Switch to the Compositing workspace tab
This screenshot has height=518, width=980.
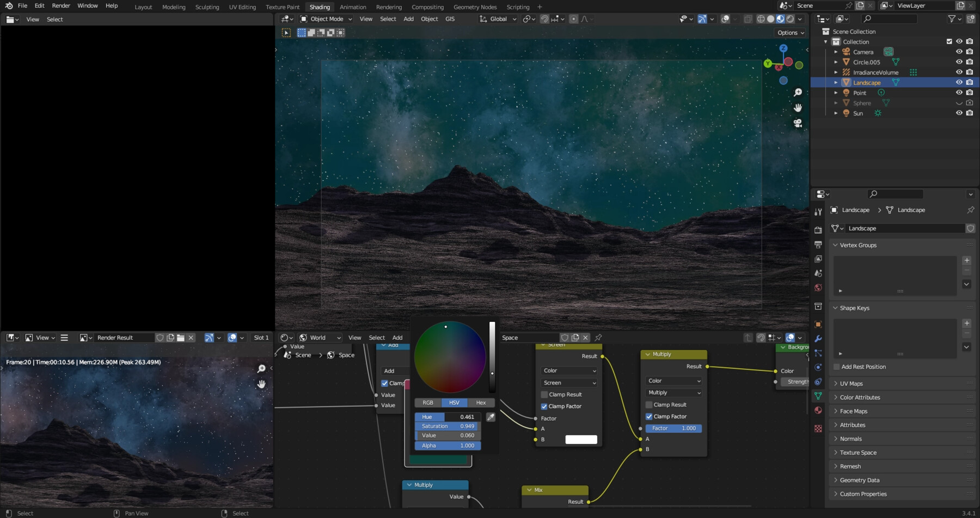[x=427, y=7]
